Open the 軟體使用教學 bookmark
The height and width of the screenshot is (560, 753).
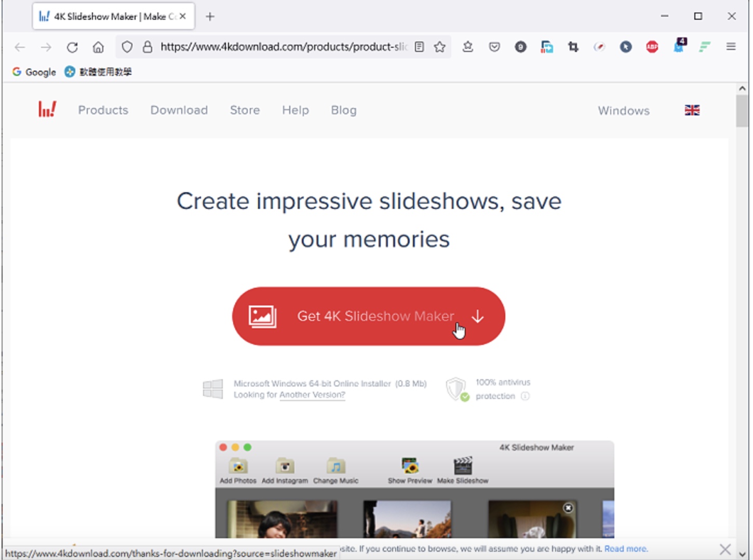click(98, 72)
